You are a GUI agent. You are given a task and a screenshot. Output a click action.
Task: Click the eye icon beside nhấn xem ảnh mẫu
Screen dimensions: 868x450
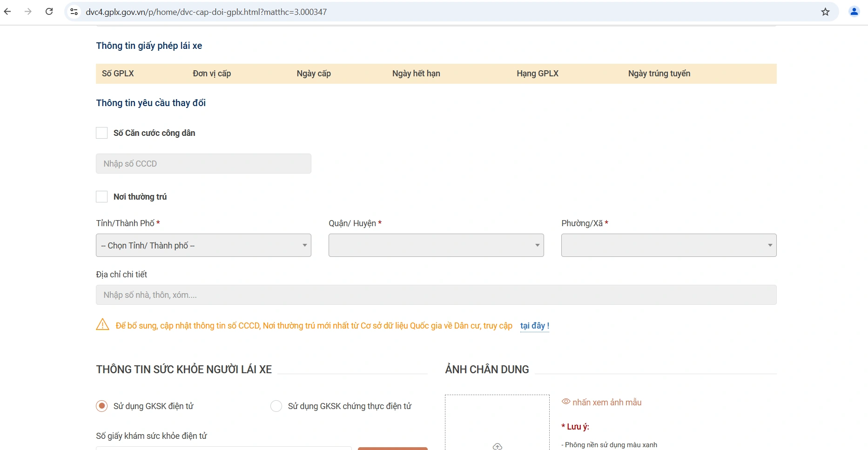click(x=566, y=402)
